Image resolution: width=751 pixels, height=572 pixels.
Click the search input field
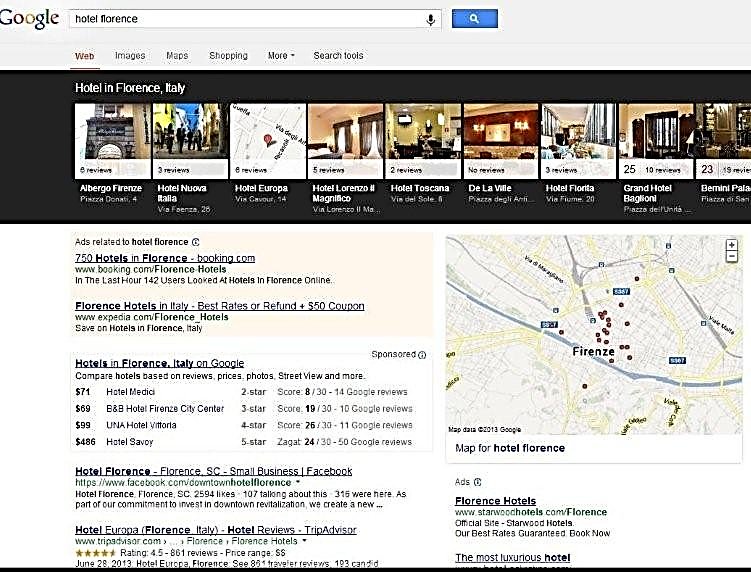coord(248,19)
